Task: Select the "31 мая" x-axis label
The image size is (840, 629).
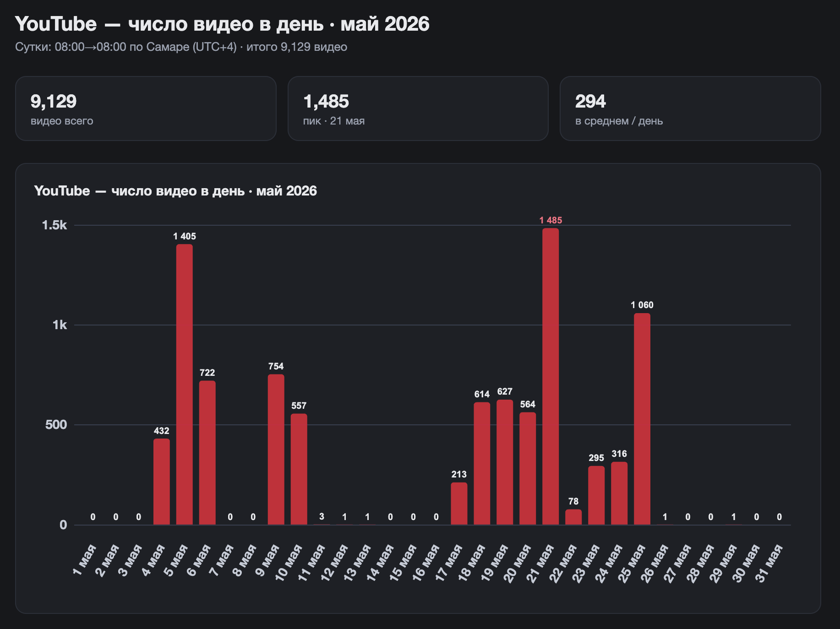Action: (x=769, y=562)
